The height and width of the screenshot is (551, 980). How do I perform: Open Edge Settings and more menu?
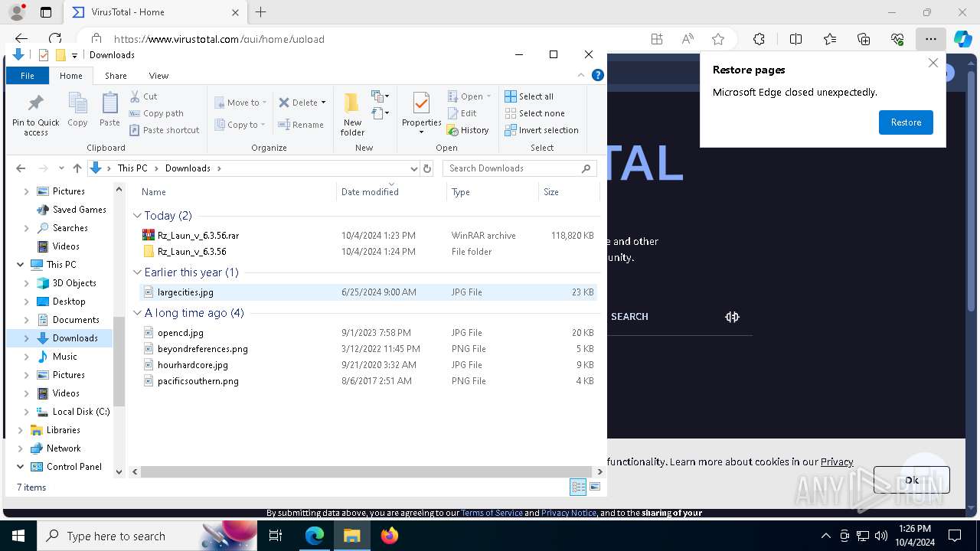[x=930, y=39]
